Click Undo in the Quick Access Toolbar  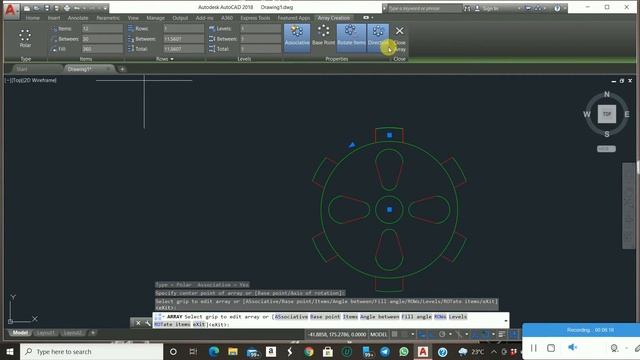77,8
